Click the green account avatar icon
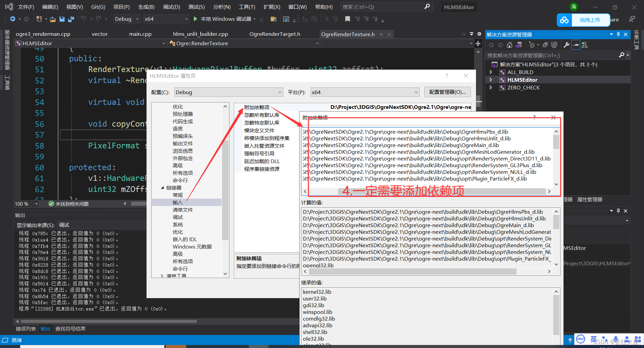This screenshot has height=348, width=644. pyautogui.click(x=574, y=6)
